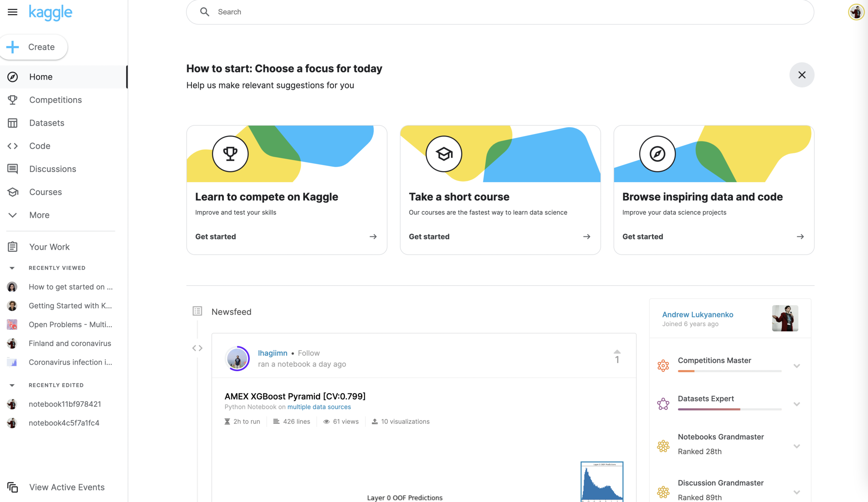This screenshot has height=502, width=868.
Task: Click the user avatar in the top-right corner
Action: tap(856, 12)
